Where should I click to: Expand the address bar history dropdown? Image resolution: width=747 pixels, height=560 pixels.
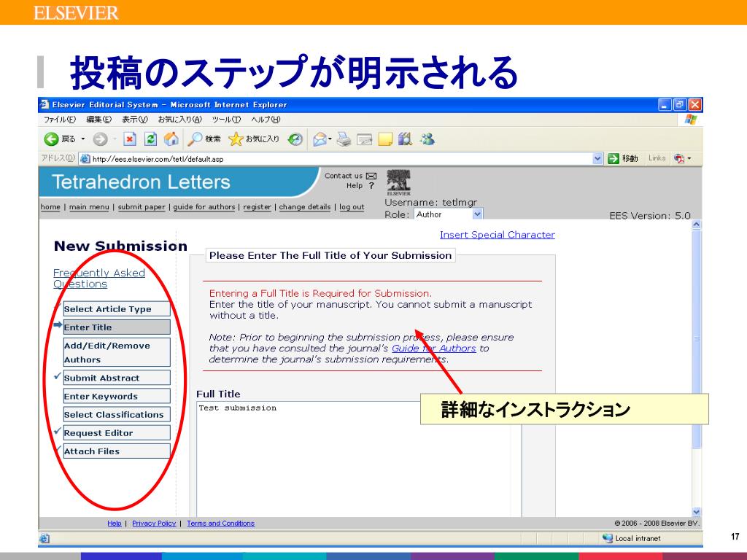(598, 158)
